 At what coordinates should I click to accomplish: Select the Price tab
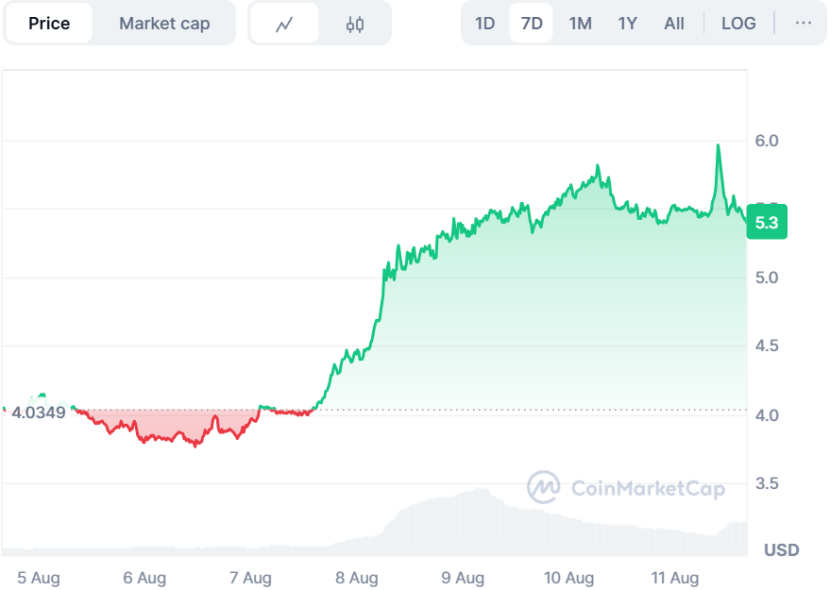[x=49, y=23]
